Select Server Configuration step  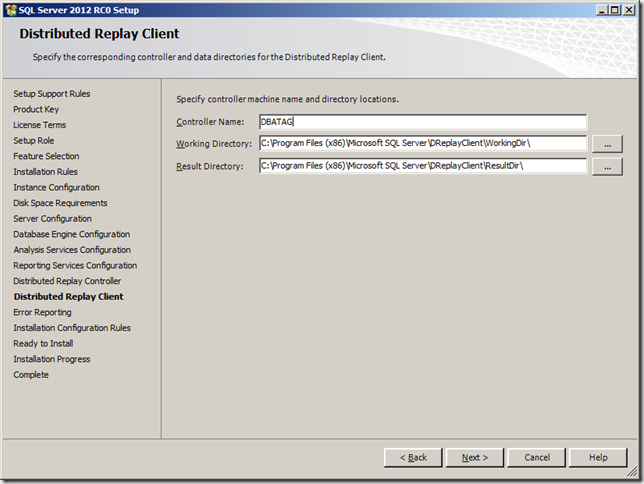click(53, 219)
